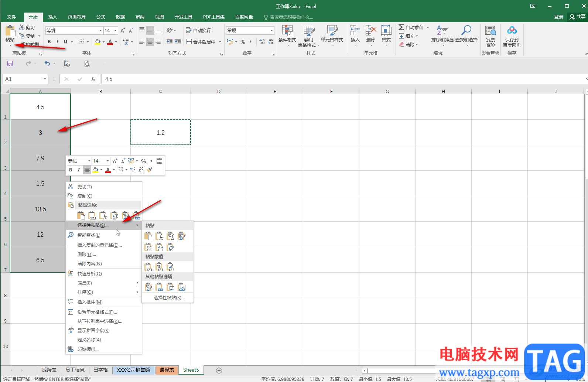Click the formula bar input showing 4.5
This screenshot has height=382, width=588.
coord(343,79)
